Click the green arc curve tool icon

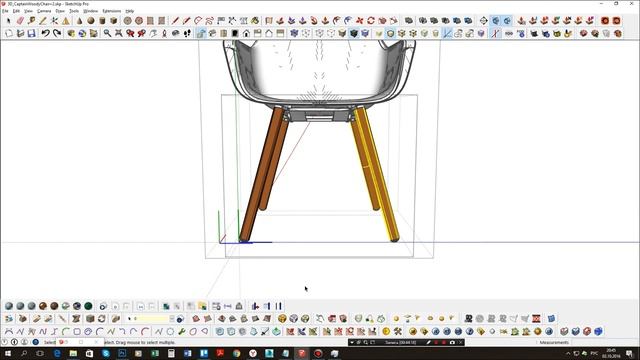point(65,331)
